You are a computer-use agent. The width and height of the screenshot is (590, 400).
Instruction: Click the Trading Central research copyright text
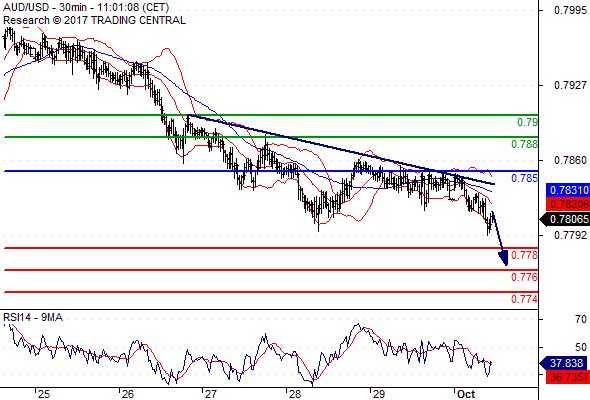pyautogui.click(x=94, y=20)
